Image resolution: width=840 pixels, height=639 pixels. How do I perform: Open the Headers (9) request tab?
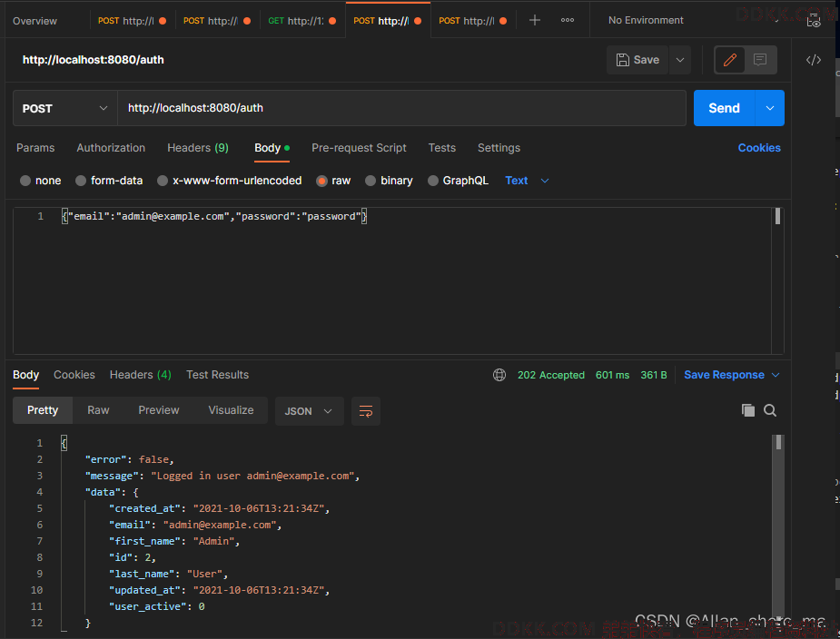pos(198,148)
